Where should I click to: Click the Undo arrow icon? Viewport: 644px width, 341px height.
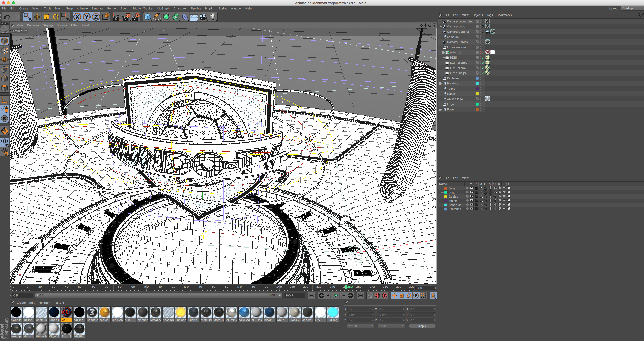coord(6,17)
